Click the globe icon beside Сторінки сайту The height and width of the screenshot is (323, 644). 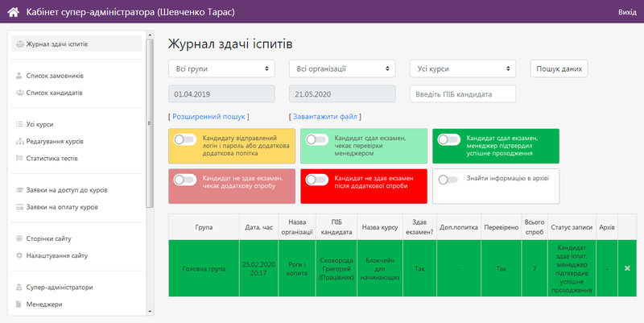pyautogui.click(x=19, y=238)
